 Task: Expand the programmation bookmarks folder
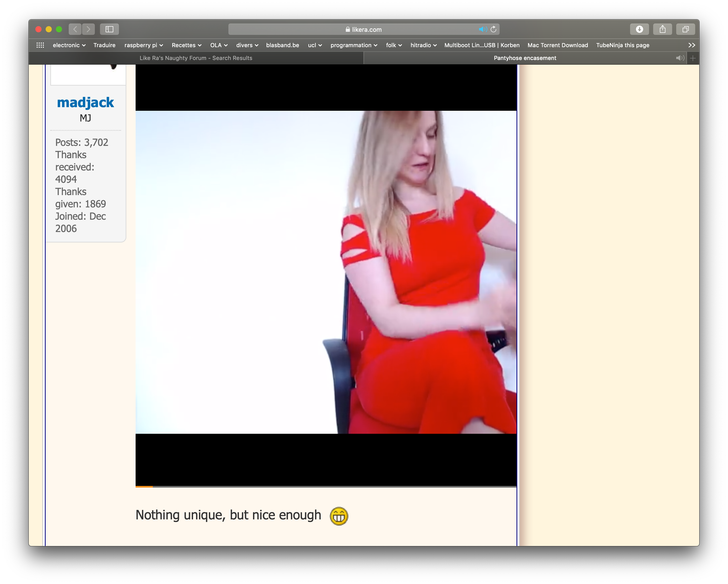353,45
